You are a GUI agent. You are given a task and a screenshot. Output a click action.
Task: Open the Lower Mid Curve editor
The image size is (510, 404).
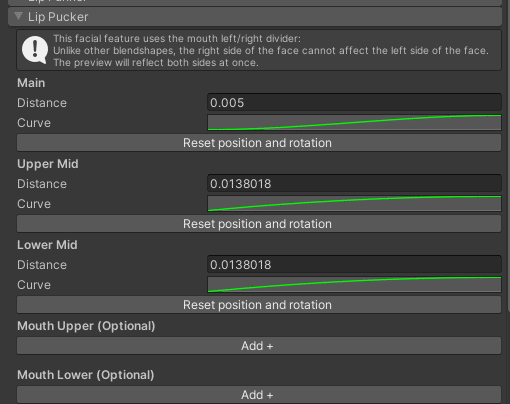[354, 284]
